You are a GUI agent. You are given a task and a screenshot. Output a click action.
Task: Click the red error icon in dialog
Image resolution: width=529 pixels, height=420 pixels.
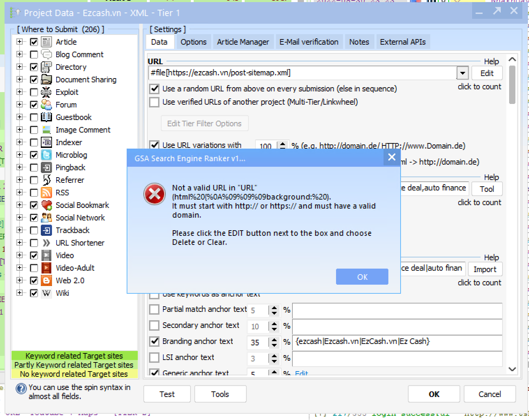pyautogui.click(x=155, y=194)
